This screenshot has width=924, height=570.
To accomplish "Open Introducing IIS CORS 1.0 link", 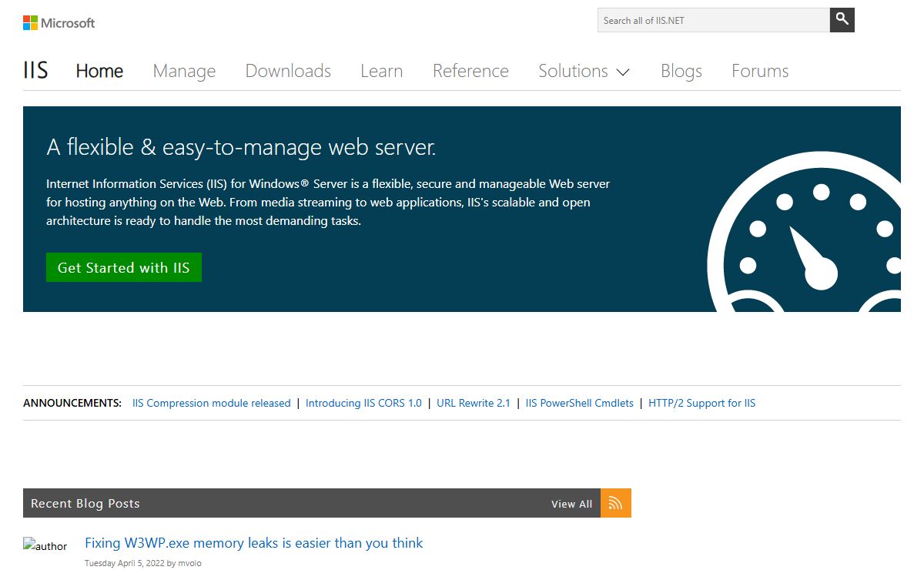I will point(363,403).
